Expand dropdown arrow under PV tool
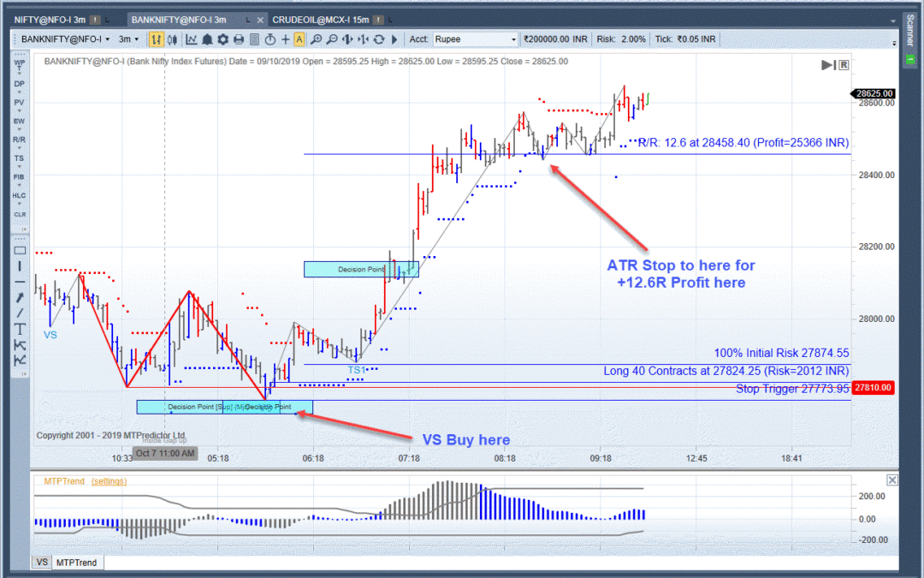The image size is (924, 578). [20, 110]
